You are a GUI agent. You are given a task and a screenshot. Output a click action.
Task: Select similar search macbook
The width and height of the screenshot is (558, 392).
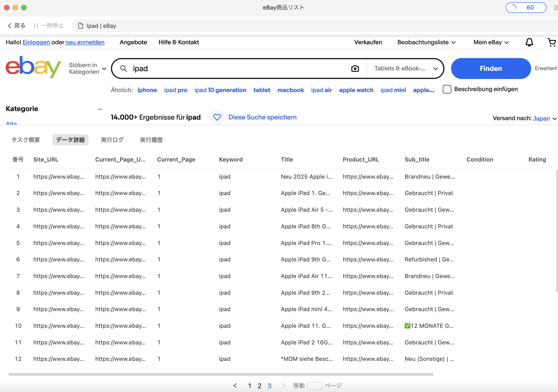pyautogui.click(x=291, y=90)
